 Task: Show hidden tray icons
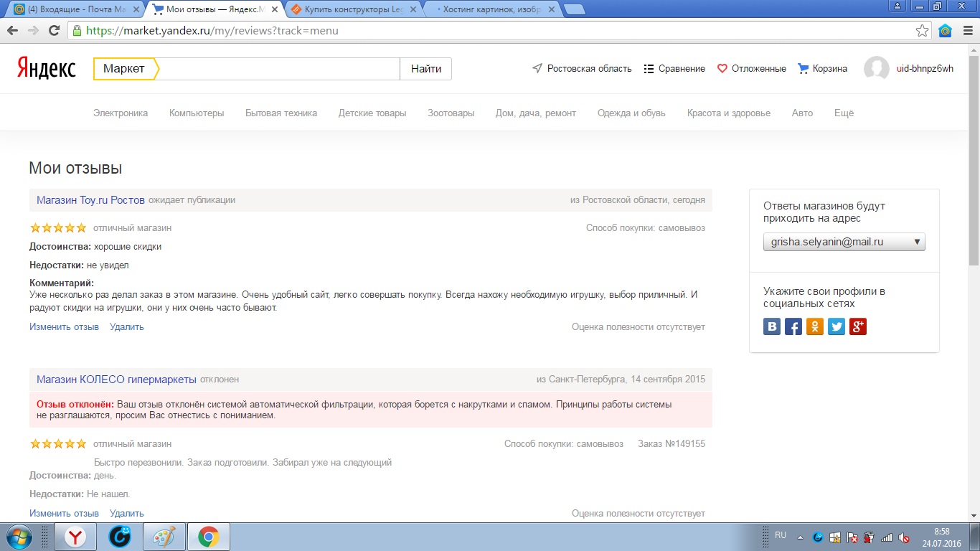801,537
